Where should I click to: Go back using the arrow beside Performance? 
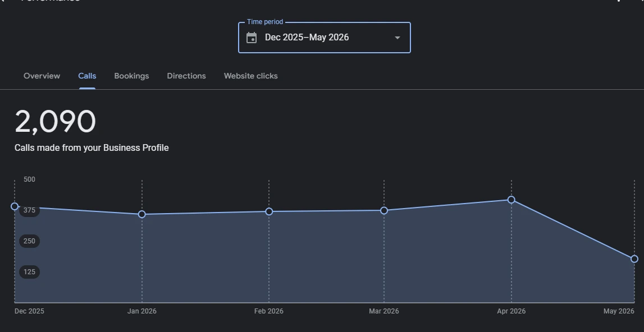click(2, 1)
